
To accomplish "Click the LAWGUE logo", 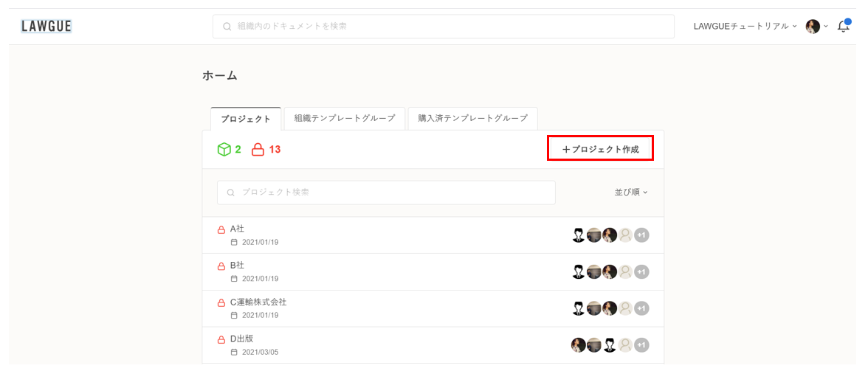I will point(46,27).
